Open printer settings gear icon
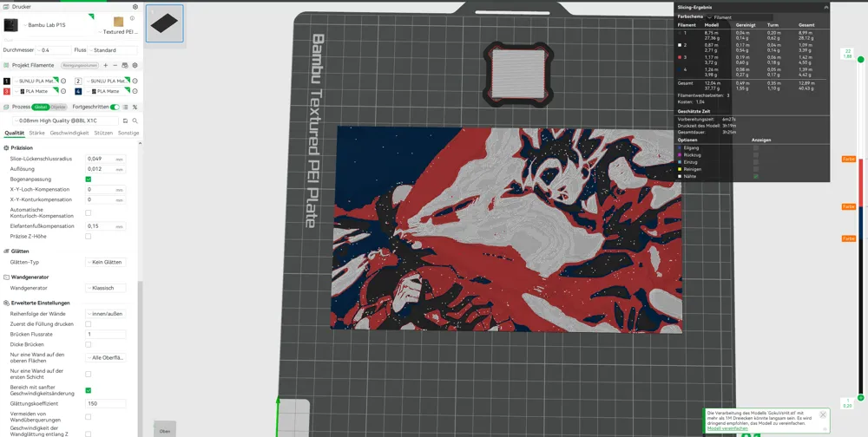 [135, 7]
